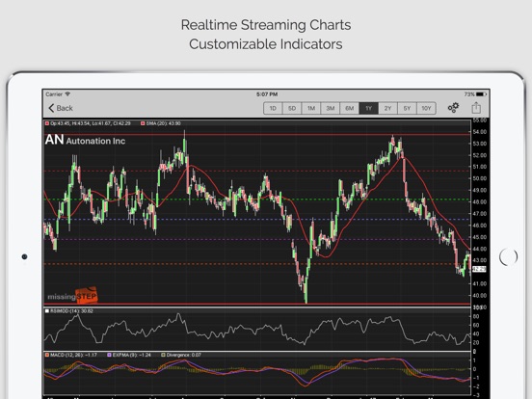Screen dimensions: 532x399
Task: Go back using the Back button
Action: coord(61,108)
